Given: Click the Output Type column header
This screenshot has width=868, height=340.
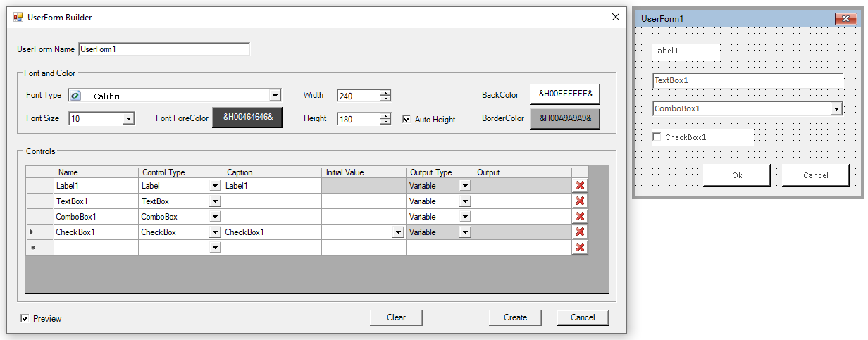Looking at the screenshot, I should 440,172.
